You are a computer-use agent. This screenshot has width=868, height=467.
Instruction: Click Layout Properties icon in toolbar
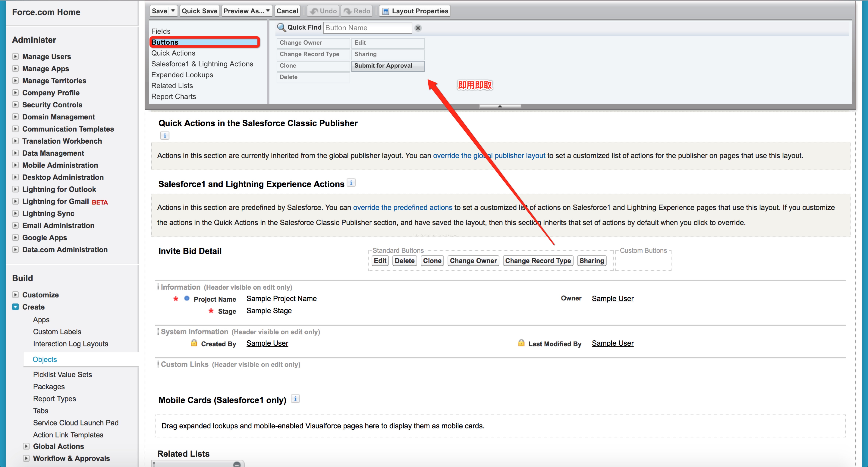pos(385,11)
